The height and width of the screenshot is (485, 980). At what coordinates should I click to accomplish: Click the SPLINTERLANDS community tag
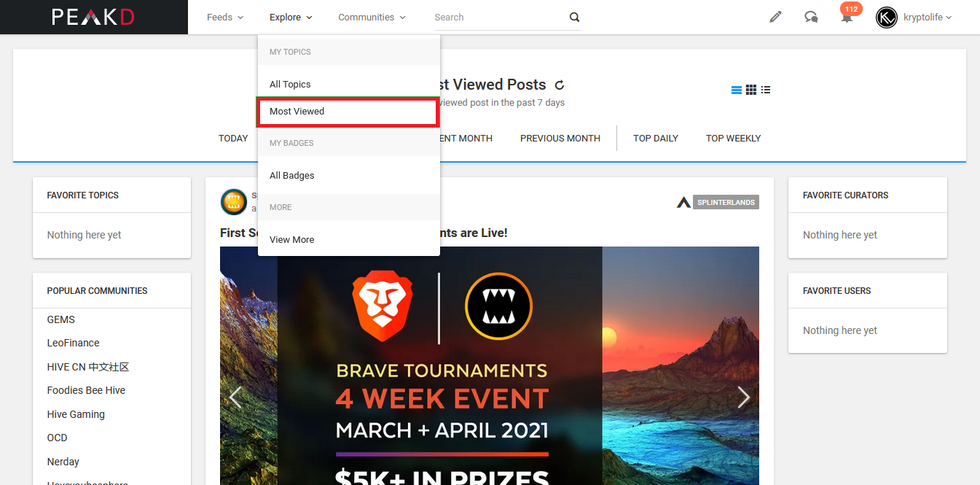point(726,202)
